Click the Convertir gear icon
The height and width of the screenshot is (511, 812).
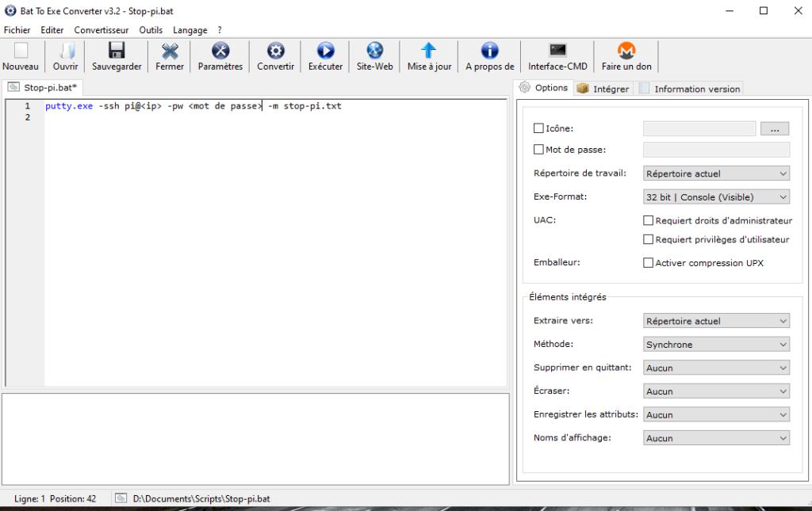[275, 51]
